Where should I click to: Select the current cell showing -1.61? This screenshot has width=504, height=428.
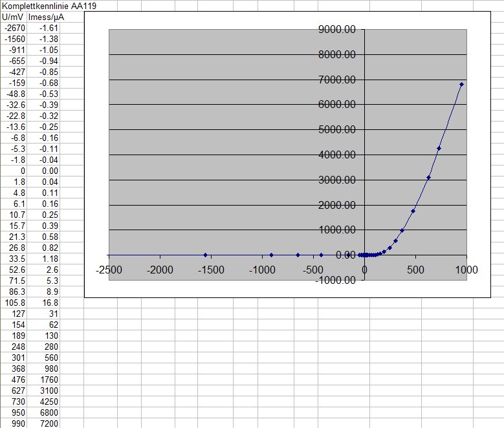[x=43, y=28]
